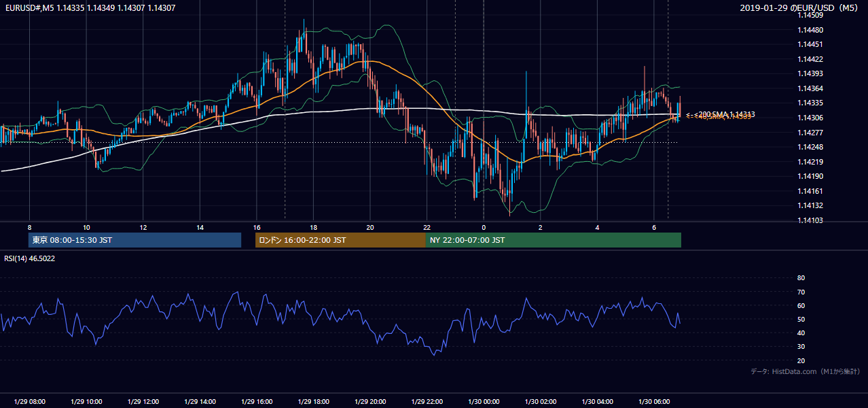Select the 1/30 06:00 time label
Viewport: 868px width, 408px height.
pos(654,401)
